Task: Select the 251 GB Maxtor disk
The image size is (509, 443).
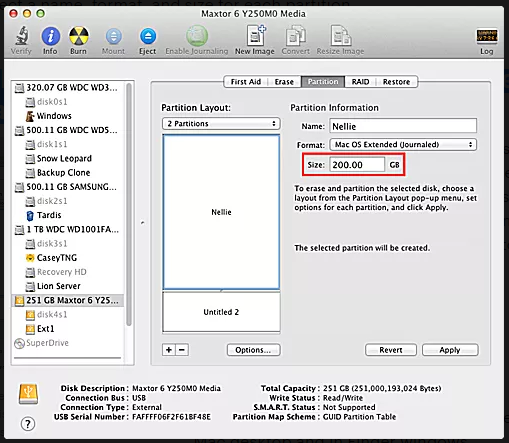Action: click(68, 300)
